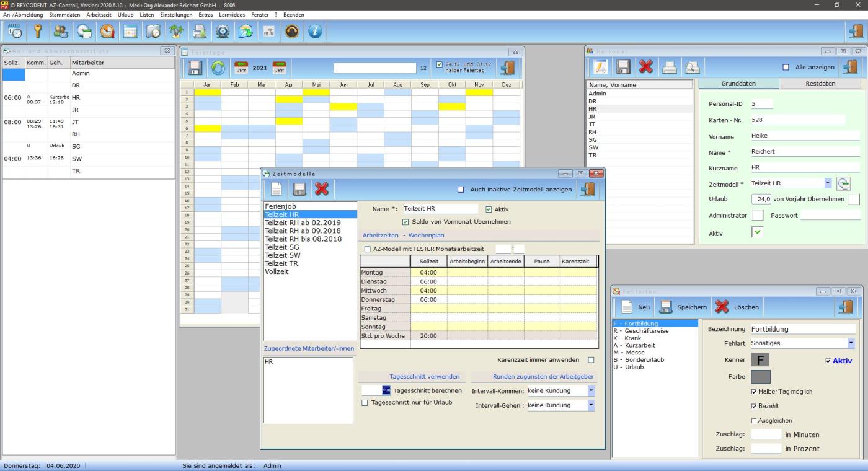This screenshot has height=471, width=868.
Task: Delete time model with red X icon
Action: [x=322, y=189]
